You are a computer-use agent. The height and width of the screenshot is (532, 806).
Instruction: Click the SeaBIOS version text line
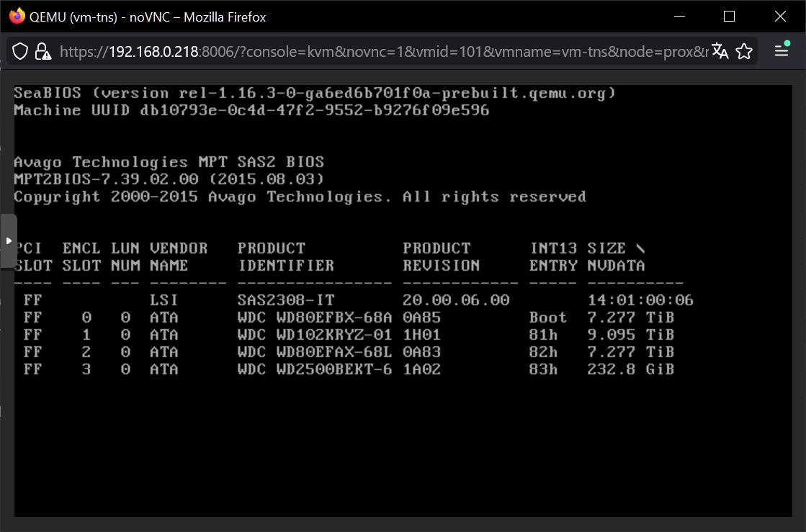point(315,93)
